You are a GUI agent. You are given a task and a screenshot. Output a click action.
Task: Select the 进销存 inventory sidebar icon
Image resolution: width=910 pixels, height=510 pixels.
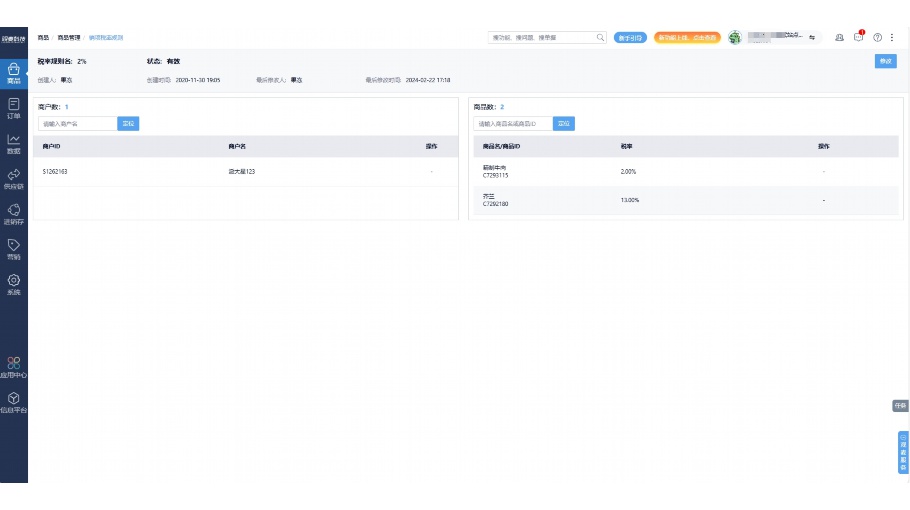click(14, 214)
